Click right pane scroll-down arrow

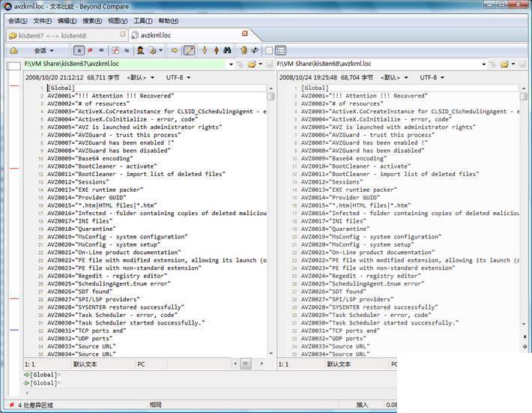pos(524,324)
